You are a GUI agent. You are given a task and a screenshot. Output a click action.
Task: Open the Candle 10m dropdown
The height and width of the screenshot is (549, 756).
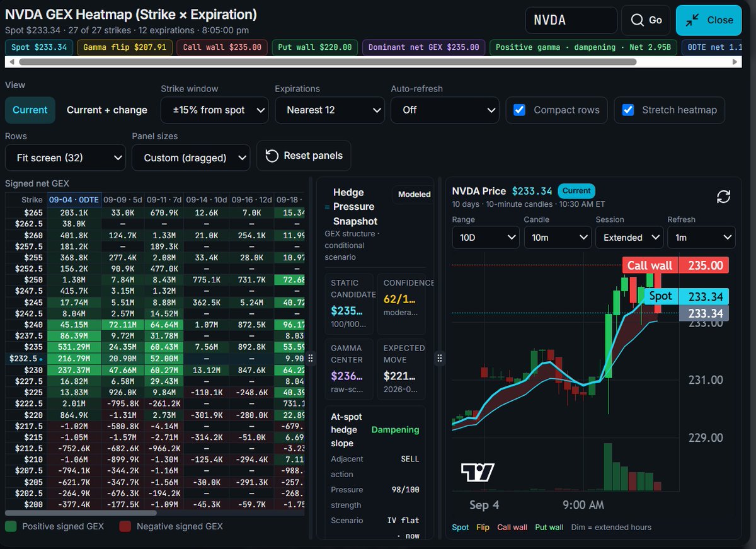(558, 238)
